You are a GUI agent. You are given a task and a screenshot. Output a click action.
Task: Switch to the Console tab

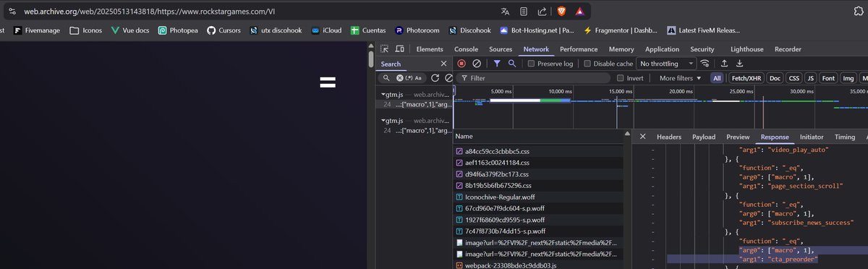coord(466,49)
